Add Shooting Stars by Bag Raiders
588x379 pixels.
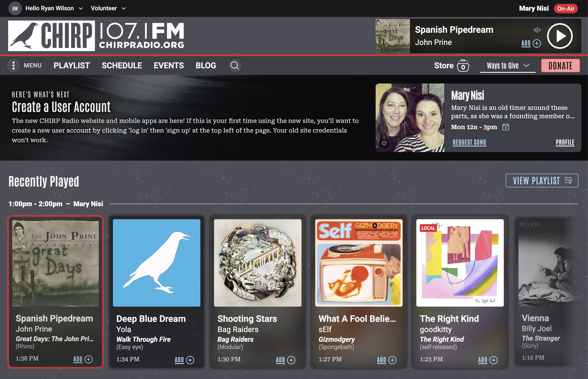coord(285,360)
